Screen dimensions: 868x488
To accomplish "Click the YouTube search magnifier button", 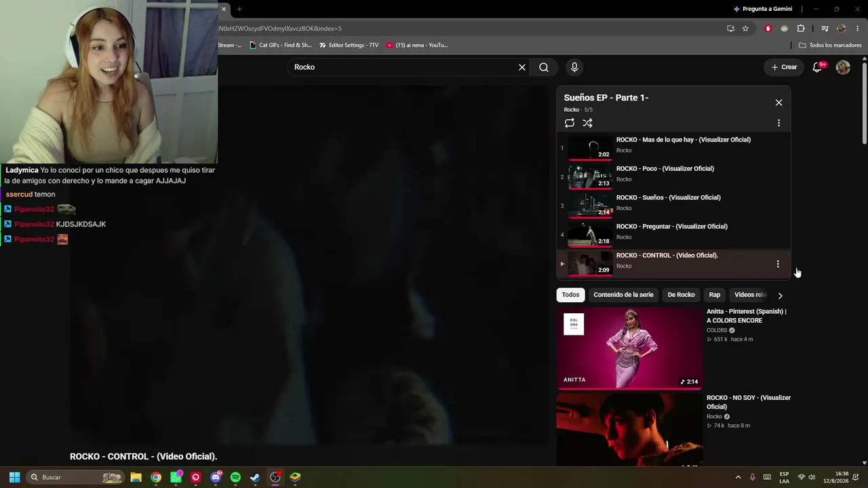I will tap(544, 67).
